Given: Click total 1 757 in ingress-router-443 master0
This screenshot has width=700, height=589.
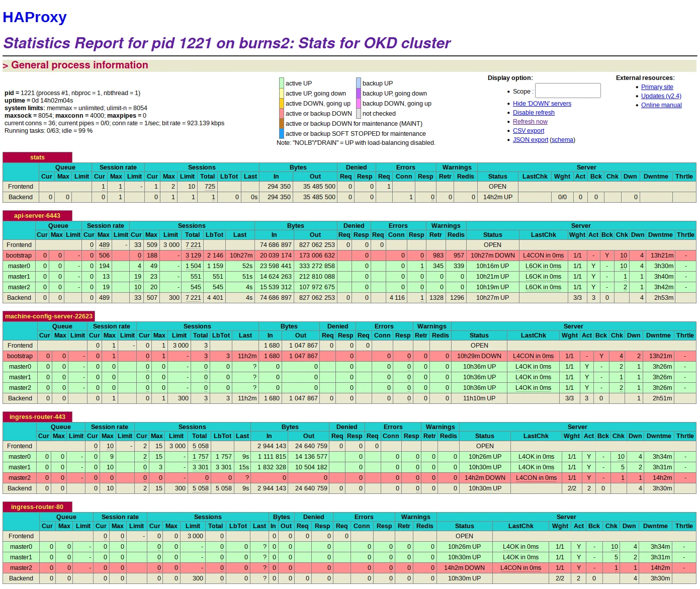Looking at the screenshot, I should (x=201, y=457).
